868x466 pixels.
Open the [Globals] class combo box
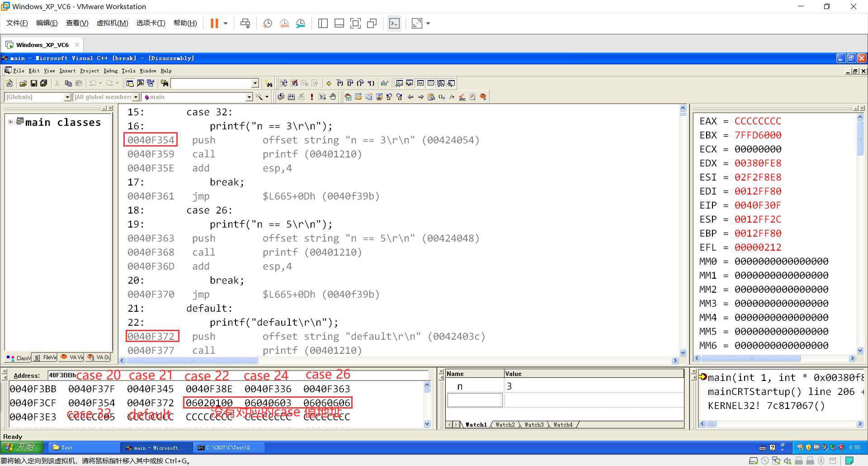point(67,97)
